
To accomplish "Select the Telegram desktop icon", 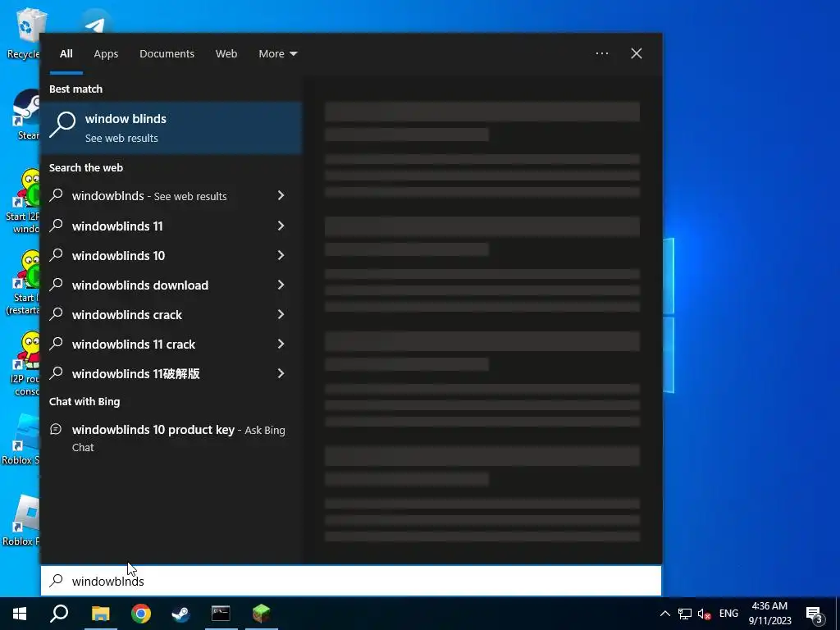I will [96, 22].
